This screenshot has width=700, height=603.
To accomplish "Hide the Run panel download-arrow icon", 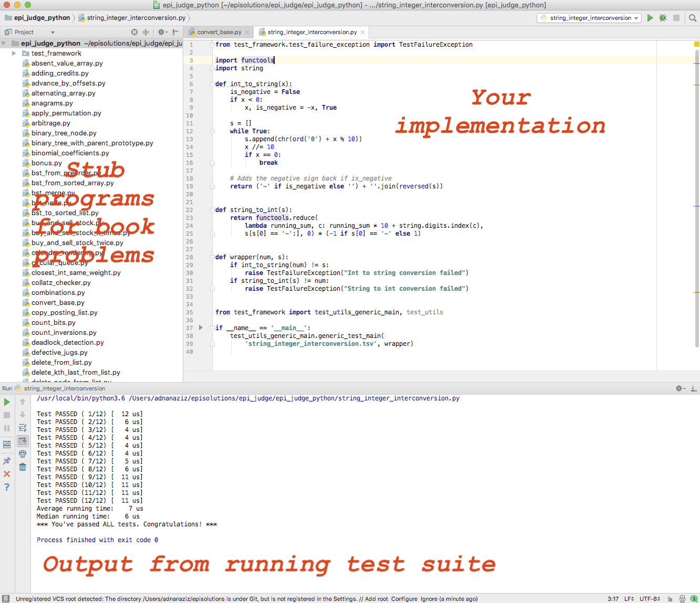I will (694, 388).
